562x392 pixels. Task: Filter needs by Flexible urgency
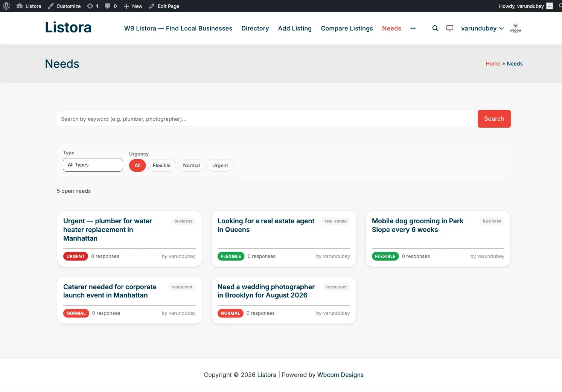point(161,165)
